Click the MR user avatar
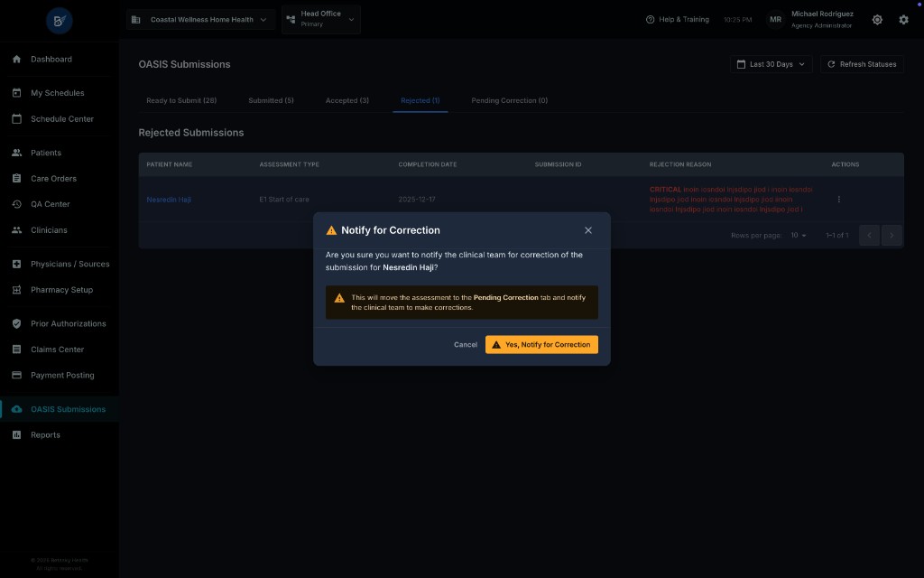Image resolution: width=924 pixels, height=578 pixels. coord(775,20)
